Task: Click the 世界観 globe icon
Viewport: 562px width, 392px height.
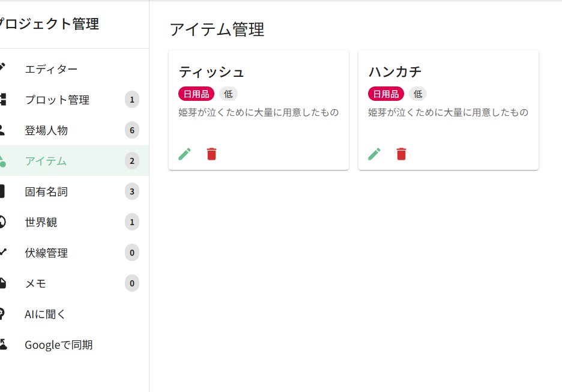Action: (2, 222)
